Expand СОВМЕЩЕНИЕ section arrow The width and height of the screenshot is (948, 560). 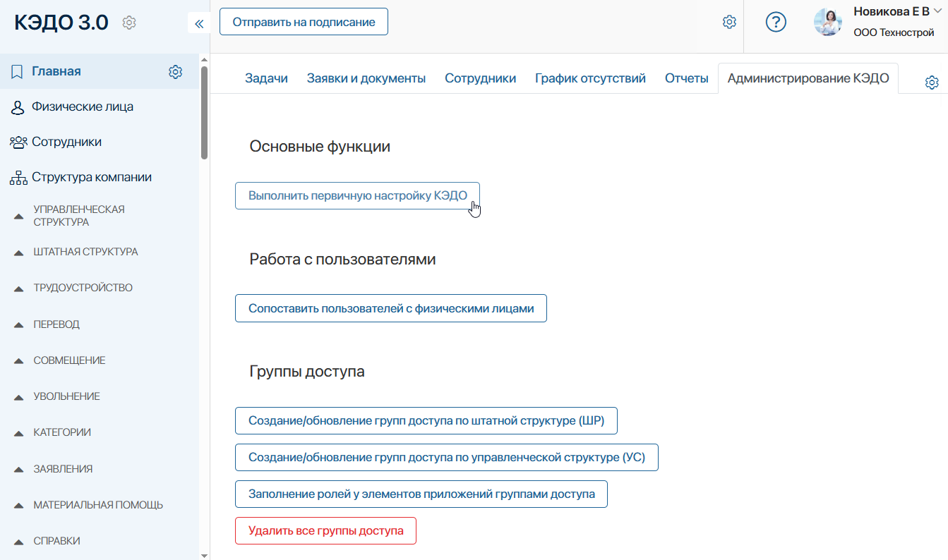click(19, 361)
